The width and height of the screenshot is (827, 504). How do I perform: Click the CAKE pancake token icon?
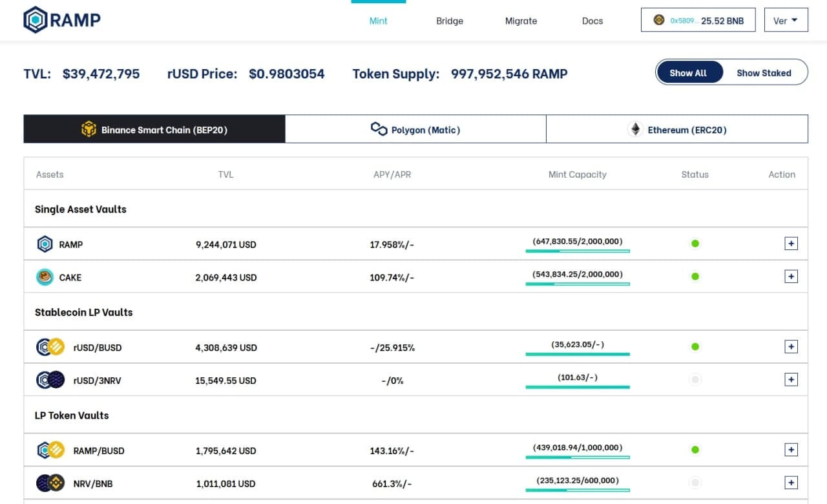[x=45, y=277]
